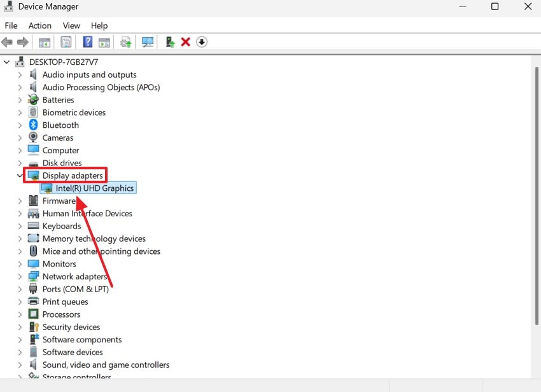
Task: Click the DESKTOP-7GB27V7 computer icon
Action: [x=20, y=62]
